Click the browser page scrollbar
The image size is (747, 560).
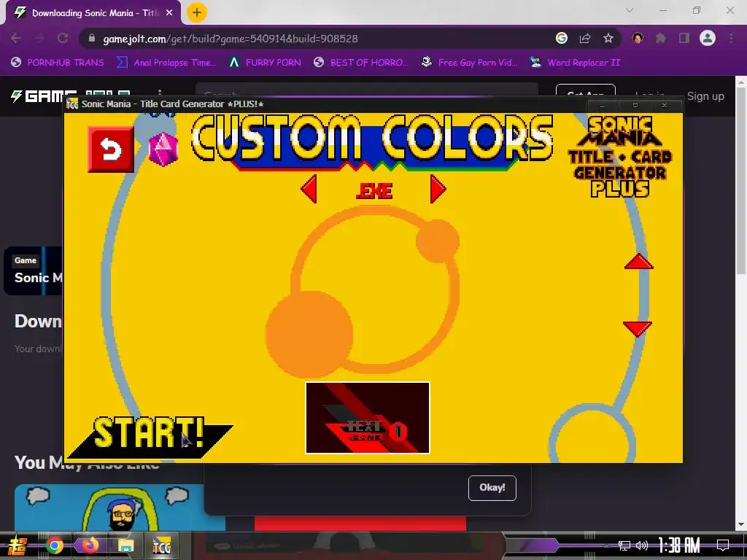coord(741,180)
